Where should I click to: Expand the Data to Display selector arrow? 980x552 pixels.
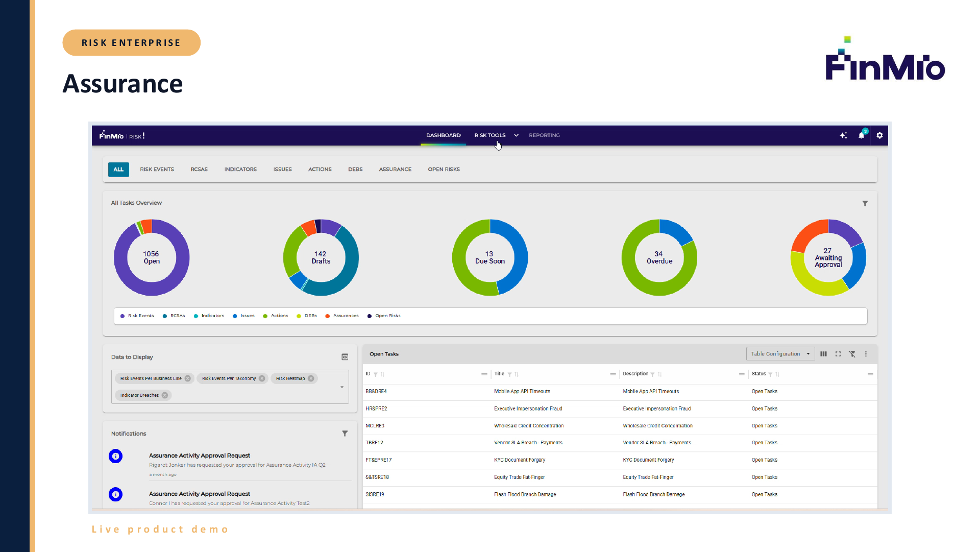click(342, 387)
